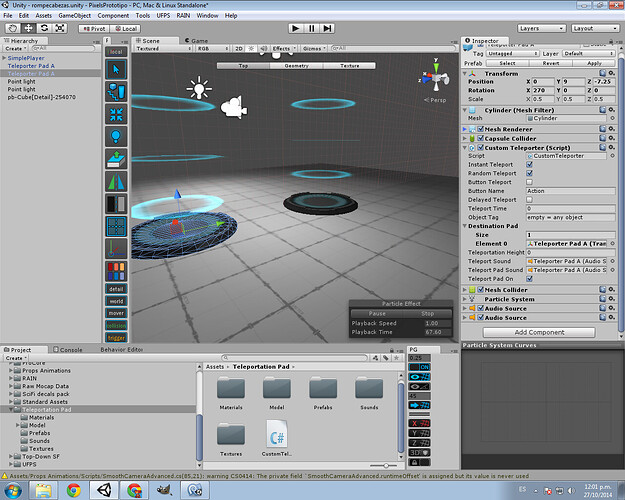
Task: Enable Delayed Teleport checkbox
Action: [529, 199]
